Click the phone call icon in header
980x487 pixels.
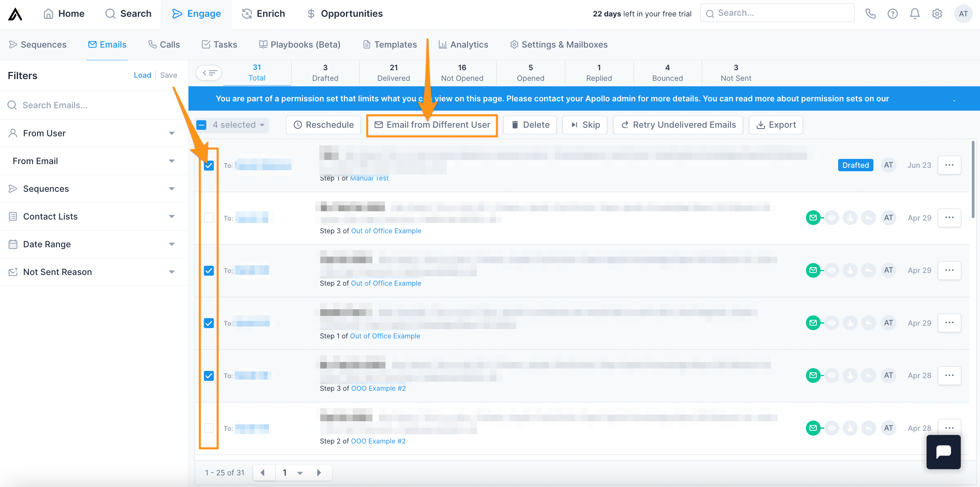pyautogui.click(x=871, y=14)
